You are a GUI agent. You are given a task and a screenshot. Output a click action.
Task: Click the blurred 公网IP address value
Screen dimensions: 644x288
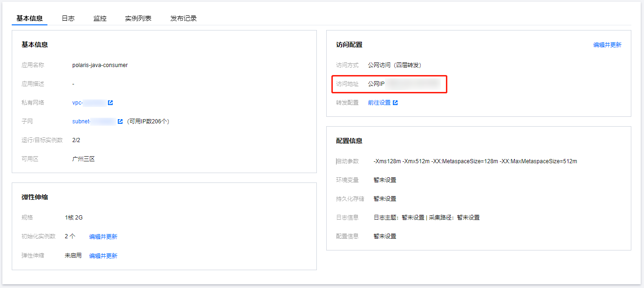pos(412,84)
